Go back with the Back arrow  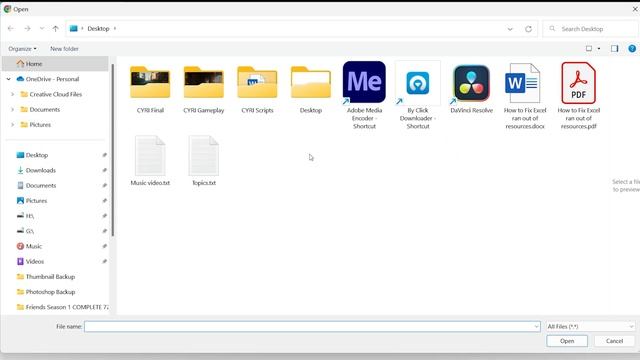11,29
